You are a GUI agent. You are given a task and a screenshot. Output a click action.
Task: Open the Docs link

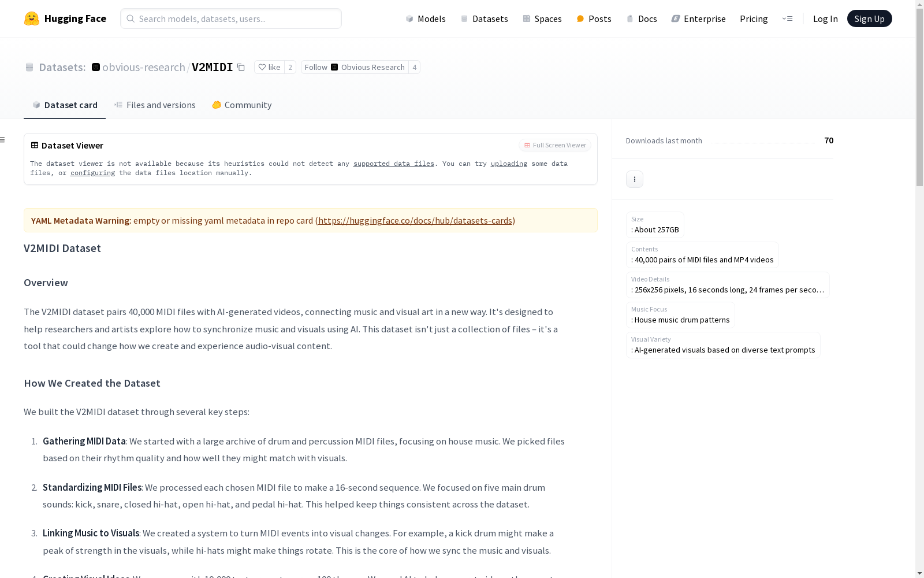click(x=642, y=18)
